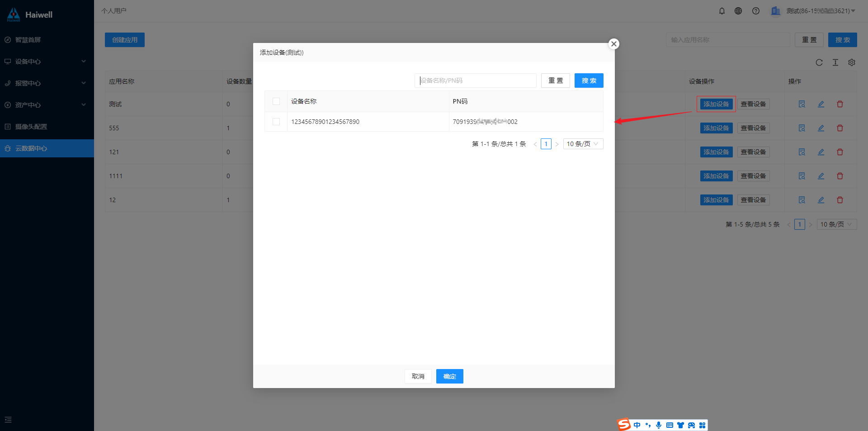Collapse the sidebar with the bottom menu icon
Image resolution: width=868 pixels, height=431 pixels.
8,420
